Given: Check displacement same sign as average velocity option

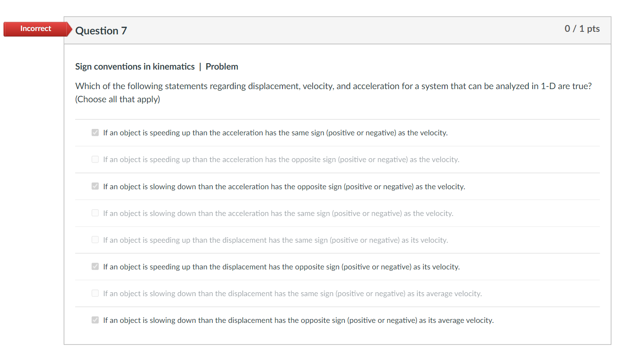Looking at the screenshot, I should pyautogui.click(x=95, y=293).
